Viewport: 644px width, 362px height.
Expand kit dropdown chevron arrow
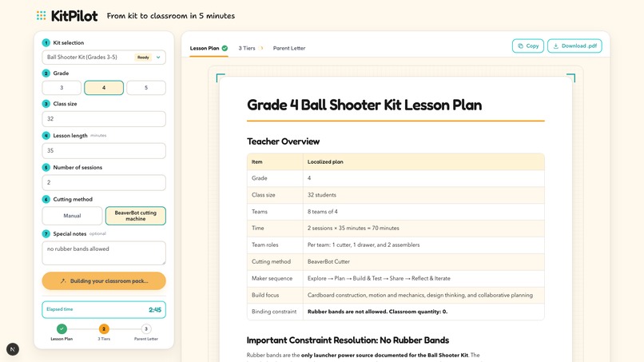[x=158, y=57]
